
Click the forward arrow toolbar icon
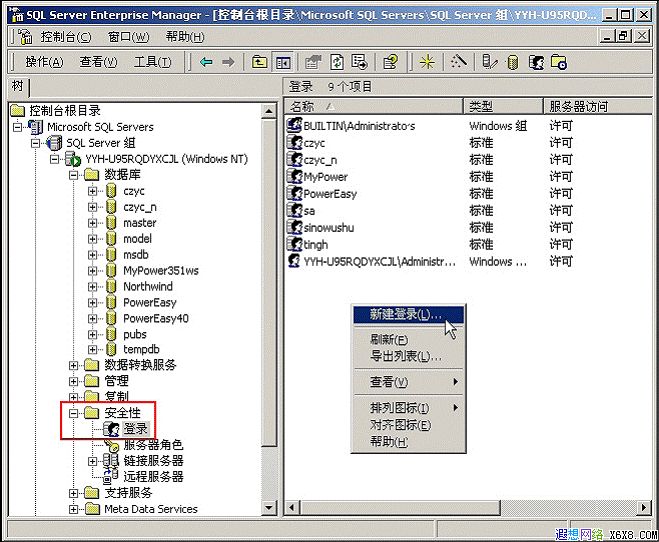click(228, 63)
